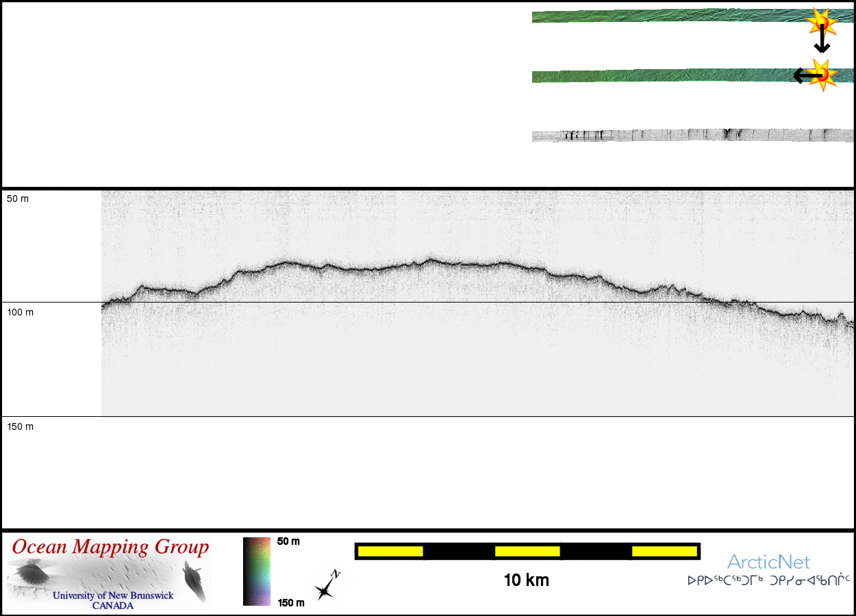Click the 50 m label beside color legend
Image resolution: width=856 pixels, height=616 pixels.
coord(288,541)
